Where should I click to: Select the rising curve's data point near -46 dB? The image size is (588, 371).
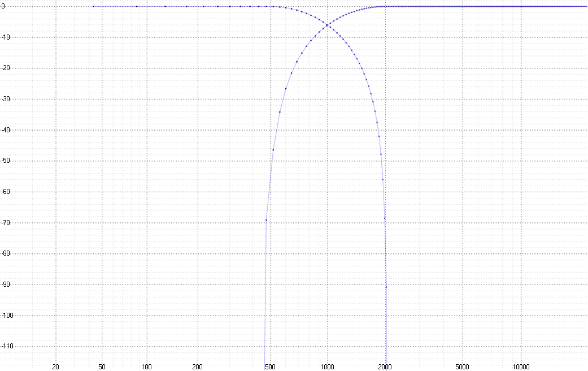(273, 150)
